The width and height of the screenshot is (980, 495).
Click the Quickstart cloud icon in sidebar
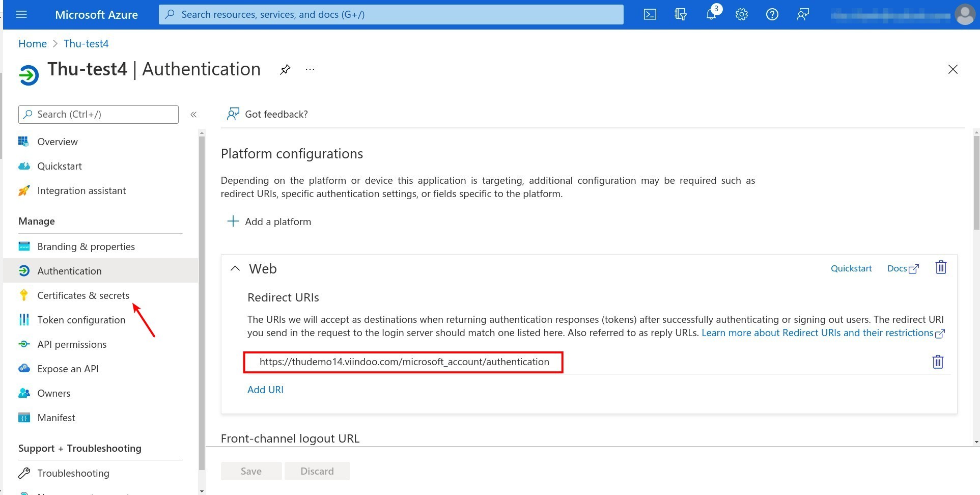pyautogui.click(x=24, y=166)
